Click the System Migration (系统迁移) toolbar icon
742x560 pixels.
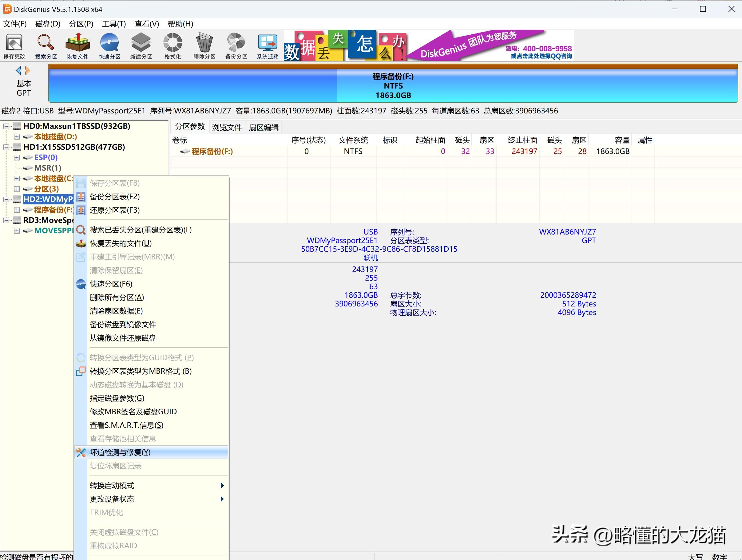[268, 46]
